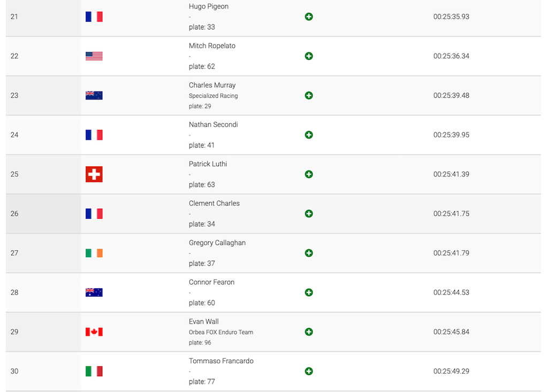Click time 00:25:41.75 for Clement Charles
Image resolution: width=548 pixels, height=392 pixels.
(x=451, y=214)
